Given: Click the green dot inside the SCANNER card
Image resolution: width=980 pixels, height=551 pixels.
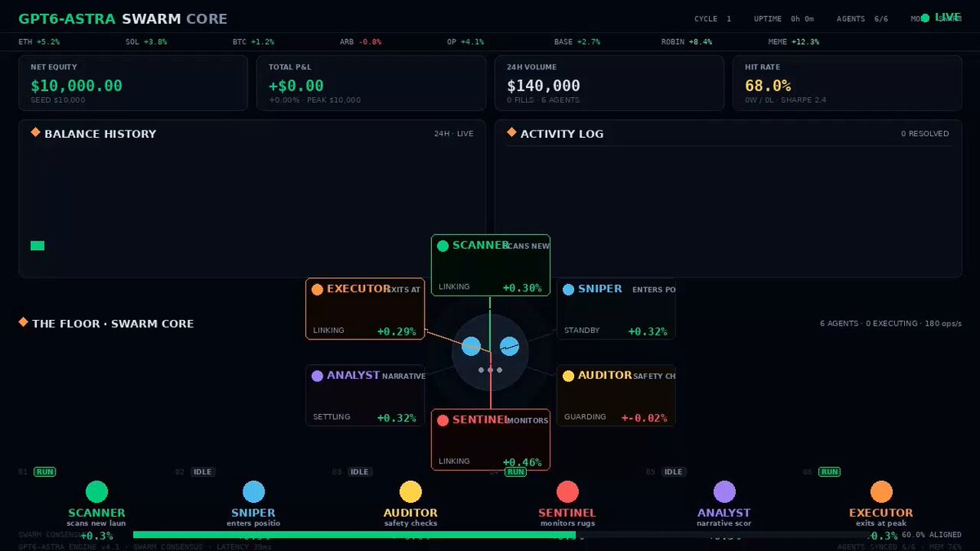Looking at the screenshot, I should [x=443, y=246].
